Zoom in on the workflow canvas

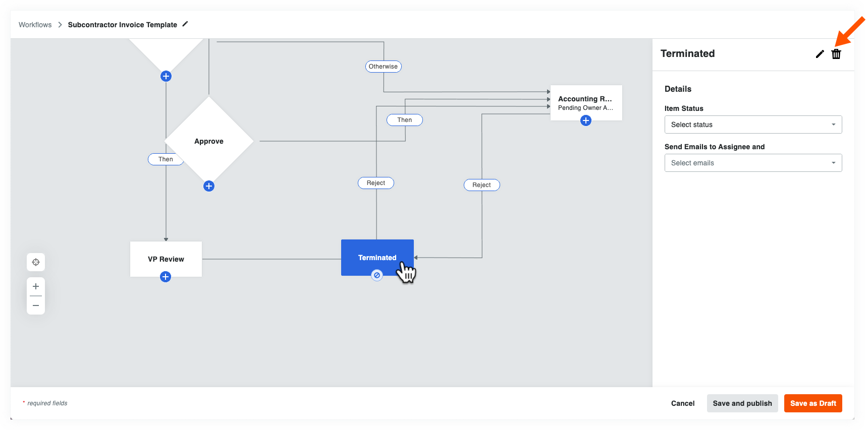36,286
